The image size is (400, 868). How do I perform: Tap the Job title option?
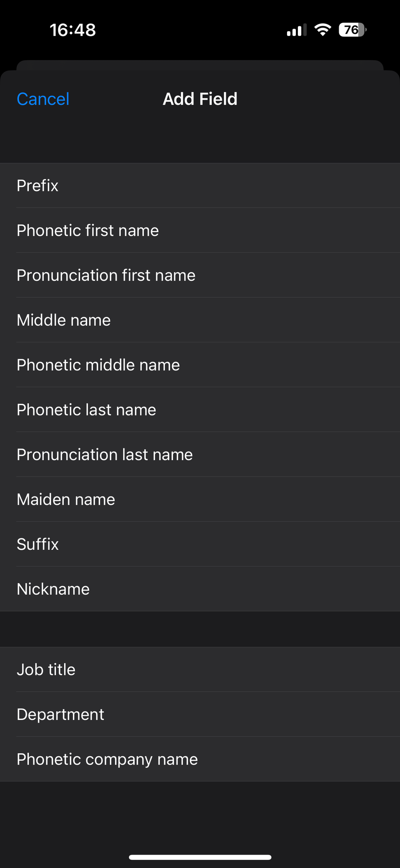[x=46, y=670]
